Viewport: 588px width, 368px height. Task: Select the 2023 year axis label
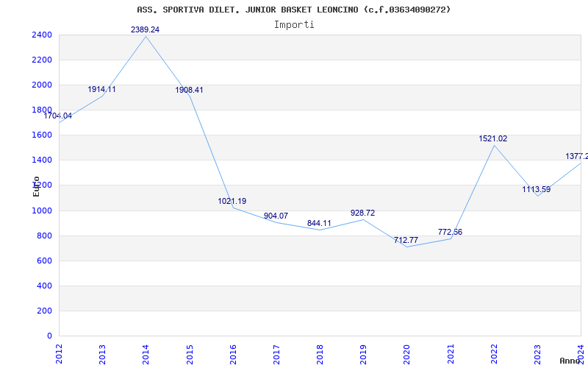click(x=537, y=355)
